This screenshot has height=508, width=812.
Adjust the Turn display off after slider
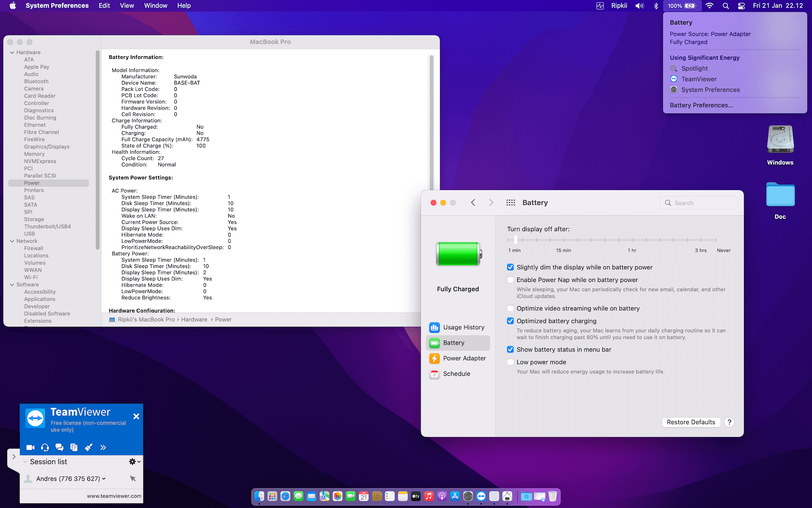516,240
